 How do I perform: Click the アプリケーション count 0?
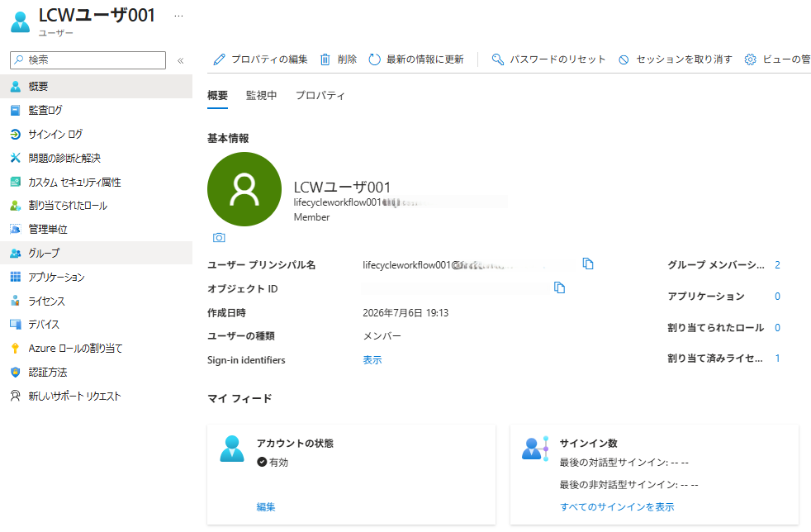777,297
